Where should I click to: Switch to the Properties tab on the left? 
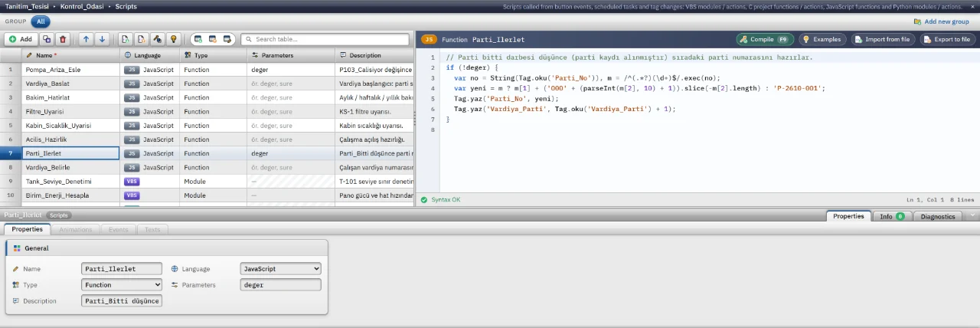[27, 229]
